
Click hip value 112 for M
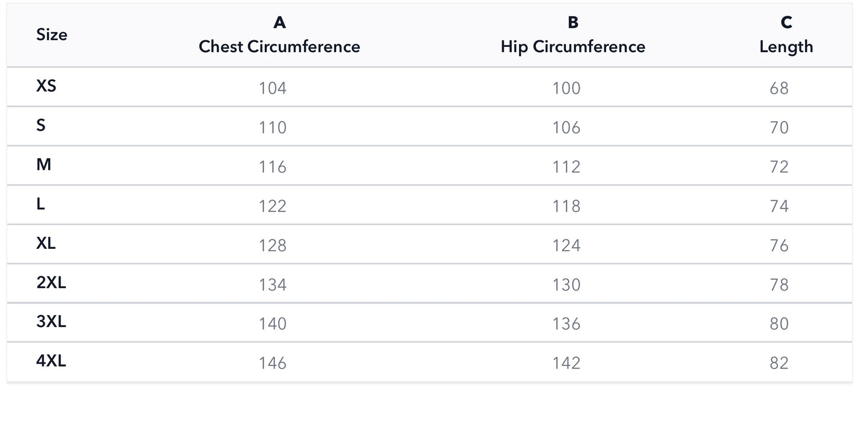pyautogui.click(x=566, y=167)
